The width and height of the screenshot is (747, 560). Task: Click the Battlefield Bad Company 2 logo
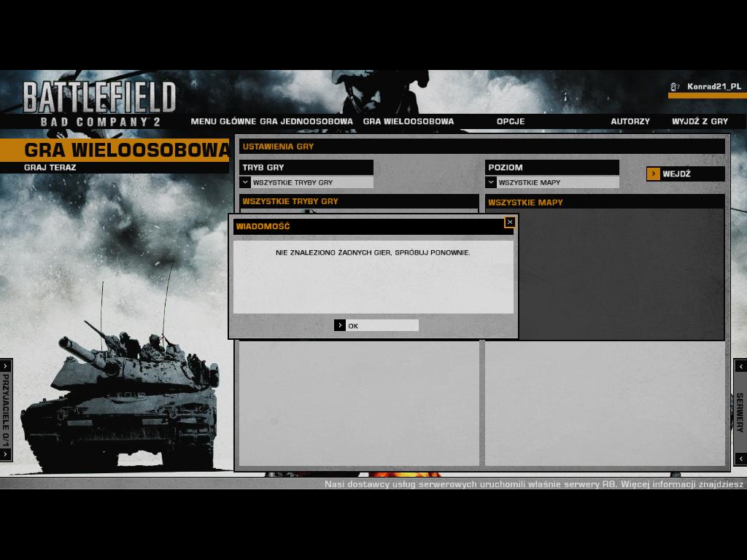pos(100,104)
